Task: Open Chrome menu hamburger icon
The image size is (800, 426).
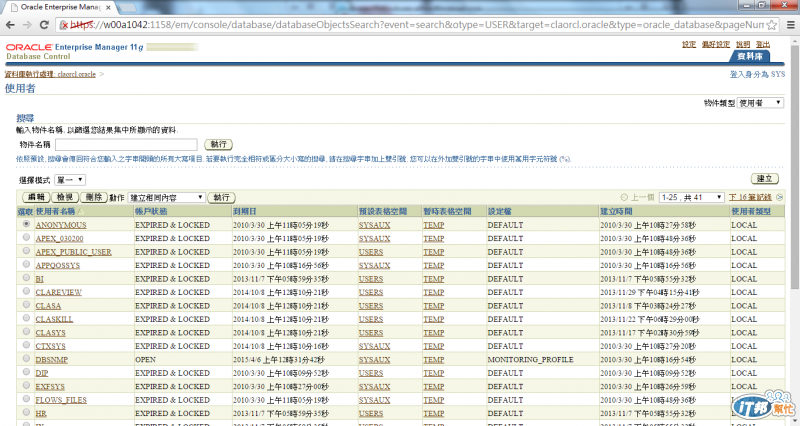Action: pos(790,25)
